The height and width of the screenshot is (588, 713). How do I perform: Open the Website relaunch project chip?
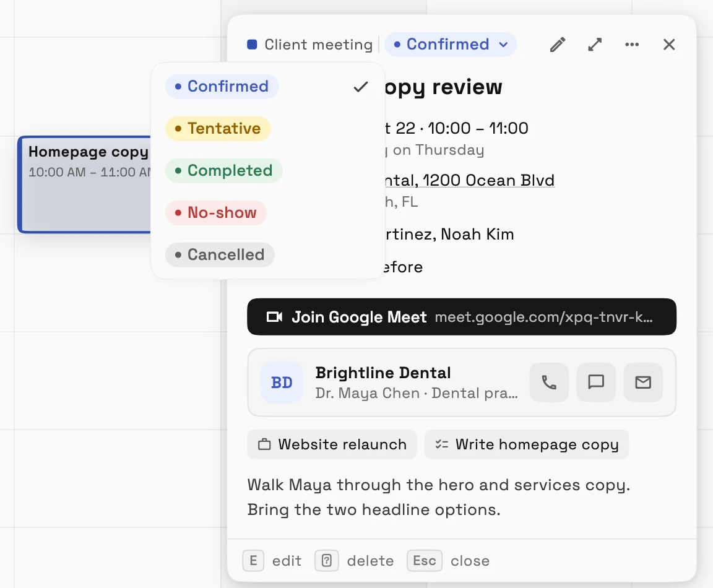tap(332, 444)
